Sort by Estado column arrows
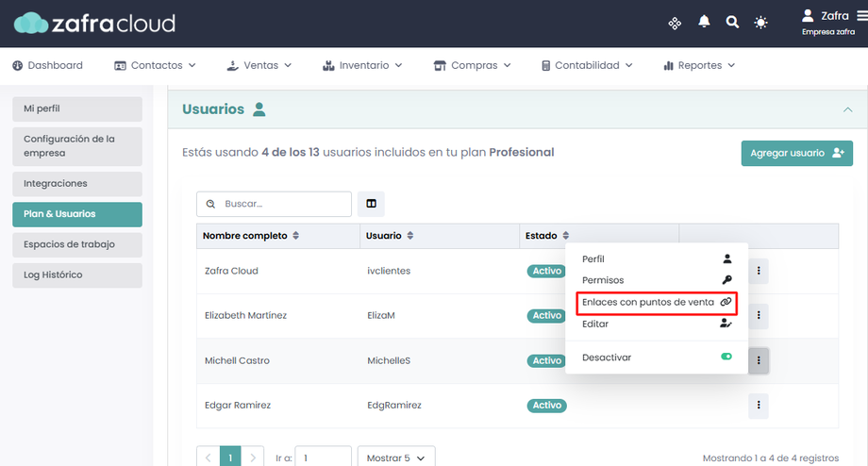 click(x=566, y=236)
